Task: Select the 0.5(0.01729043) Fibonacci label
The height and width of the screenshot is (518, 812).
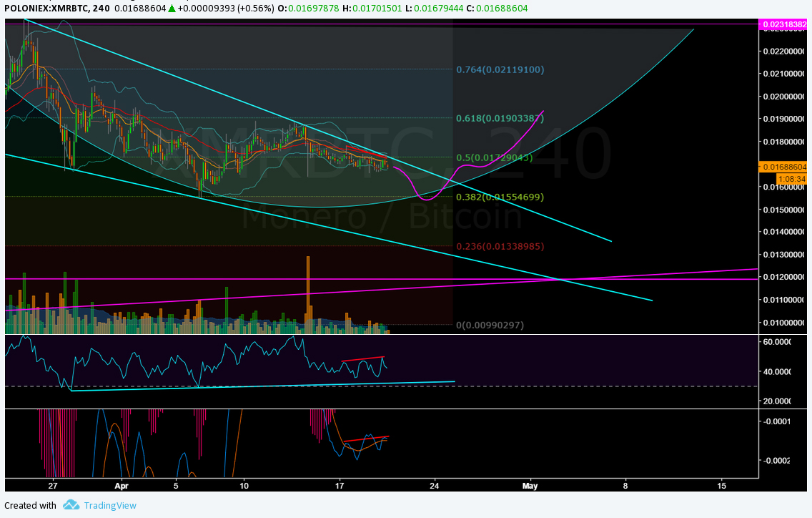Action: click(494, 157)
